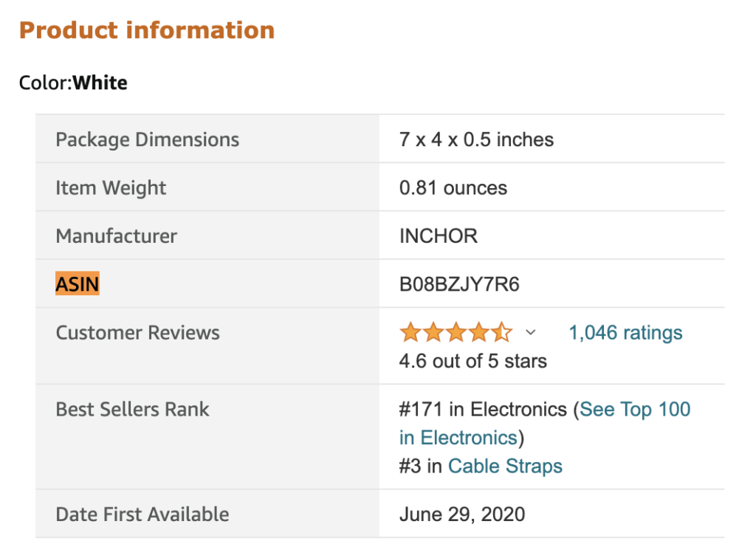Click the Item Weight label
The height and width of the screenshot is (558, 756).
tap(111, 188)
